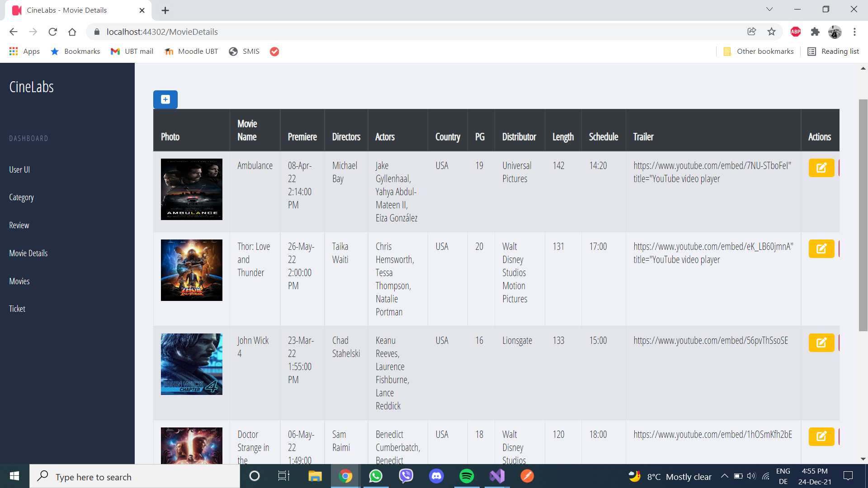Open the Moodle UBT bookmark

click(x=191, y=52)
